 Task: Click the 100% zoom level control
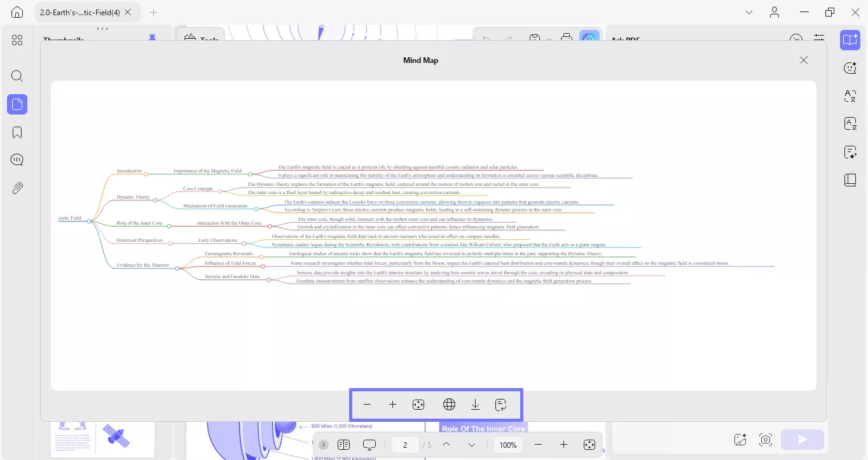(507, 445)
